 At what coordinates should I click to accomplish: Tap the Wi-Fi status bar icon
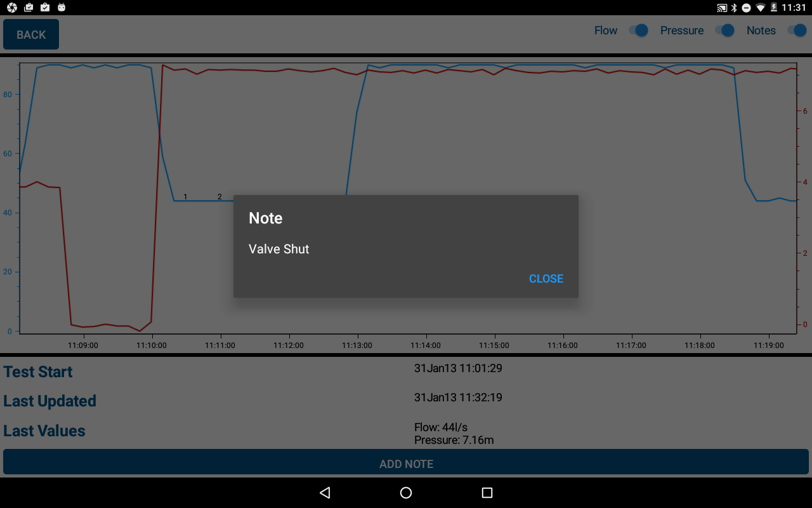click(x=761, y=8)
